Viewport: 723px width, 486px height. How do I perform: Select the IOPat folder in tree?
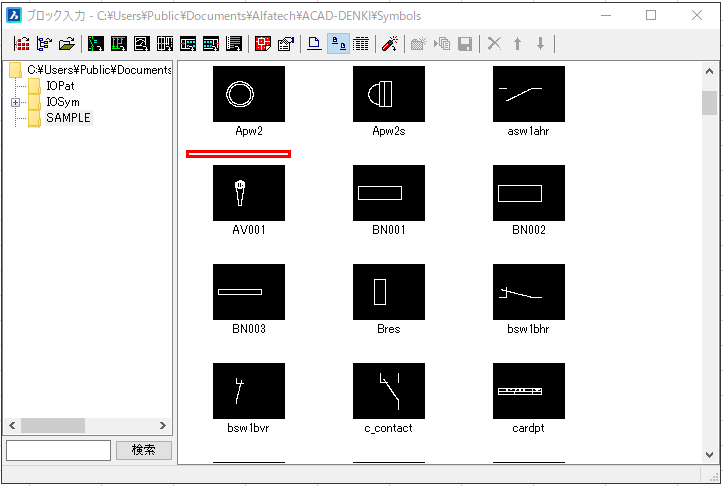pyautogui.click(x=60, y=86)
